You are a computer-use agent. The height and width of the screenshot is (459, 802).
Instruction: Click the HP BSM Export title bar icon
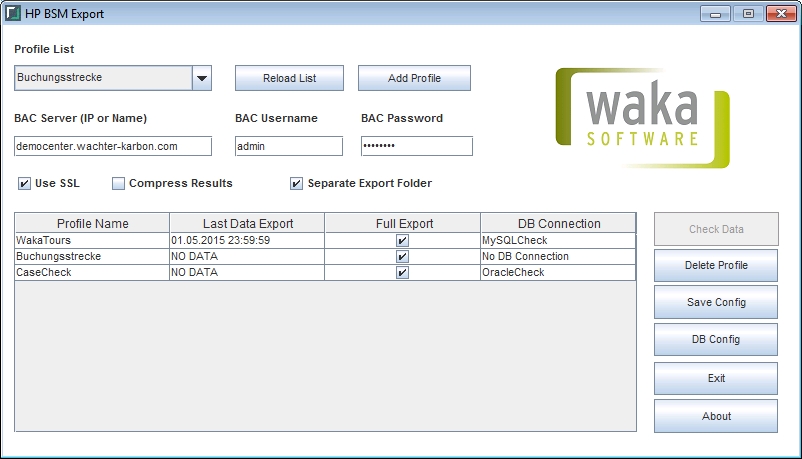click(x=13, y=13)
